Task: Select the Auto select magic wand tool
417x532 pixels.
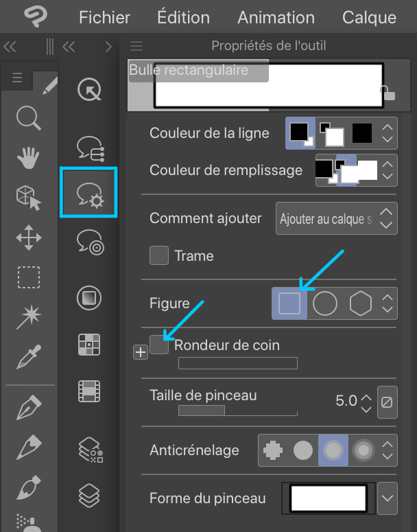Action: 29,316
